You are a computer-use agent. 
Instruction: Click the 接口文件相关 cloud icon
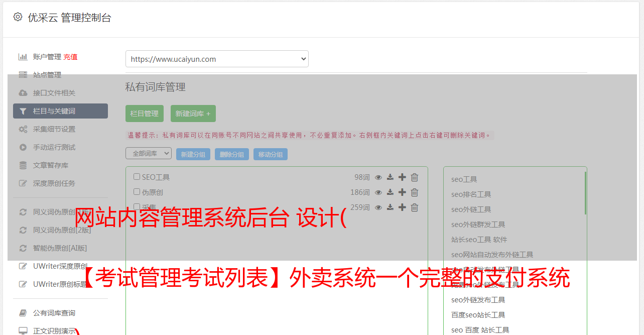[x=23, y=93]
